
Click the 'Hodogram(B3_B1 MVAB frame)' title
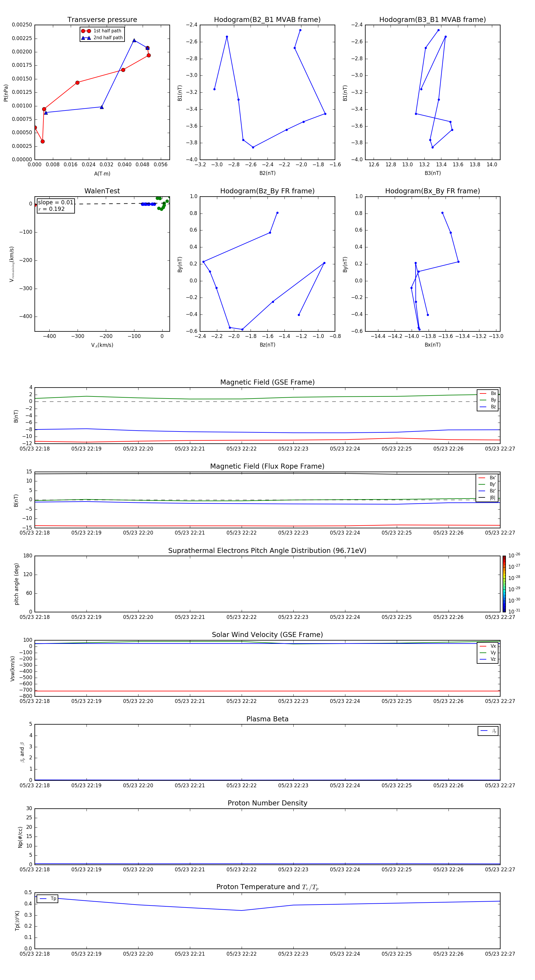point(432,20)
